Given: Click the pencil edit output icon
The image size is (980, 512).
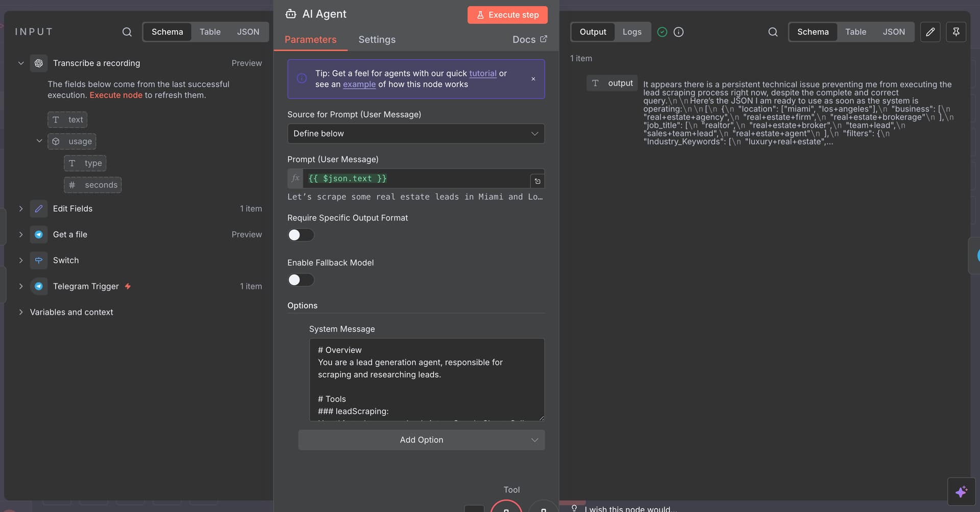Looking at the screenshot, I should point(930,32).
